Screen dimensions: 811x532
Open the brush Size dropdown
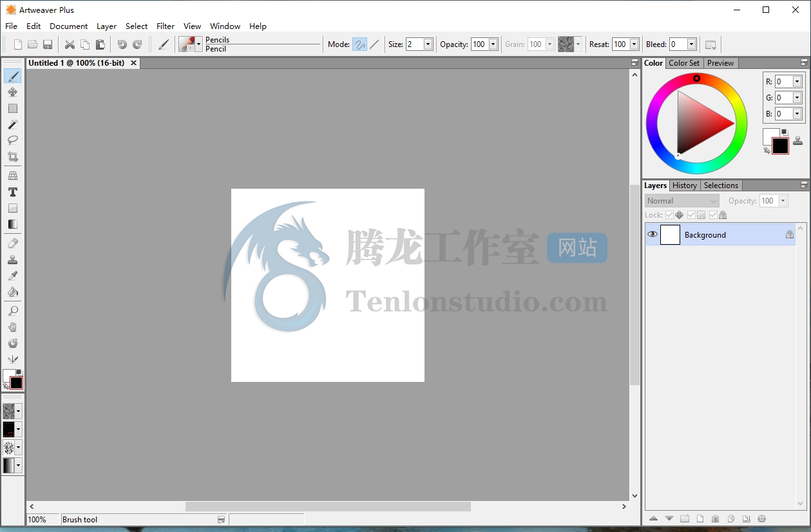428,44
